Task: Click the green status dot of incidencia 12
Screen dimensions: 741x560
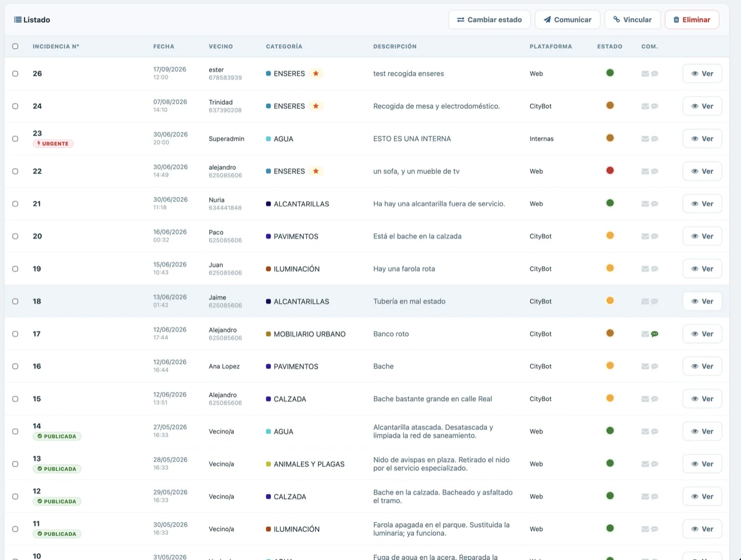Action: [610, 496]
